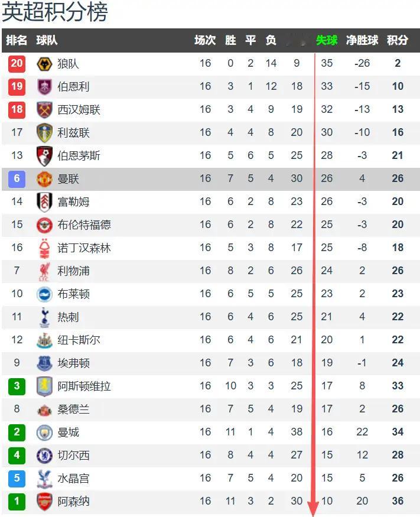Click the Chelsea club crest icon
The width and height of the screenshot is (420, 517).
(x=44, y=456)
